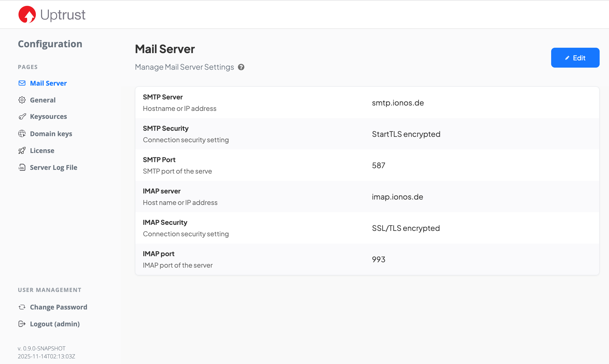
Task: Click the Keysources key icon
Action: [x=22, y=116]
